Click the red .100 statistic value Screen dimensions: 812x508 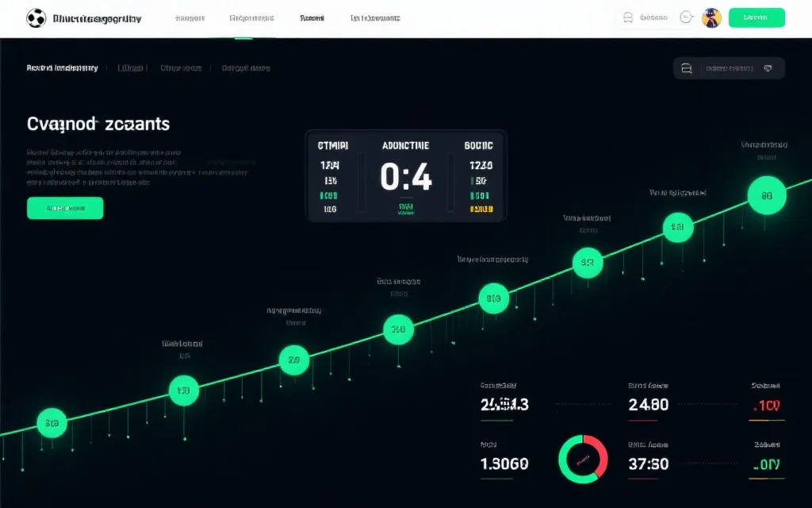(767, 406)
